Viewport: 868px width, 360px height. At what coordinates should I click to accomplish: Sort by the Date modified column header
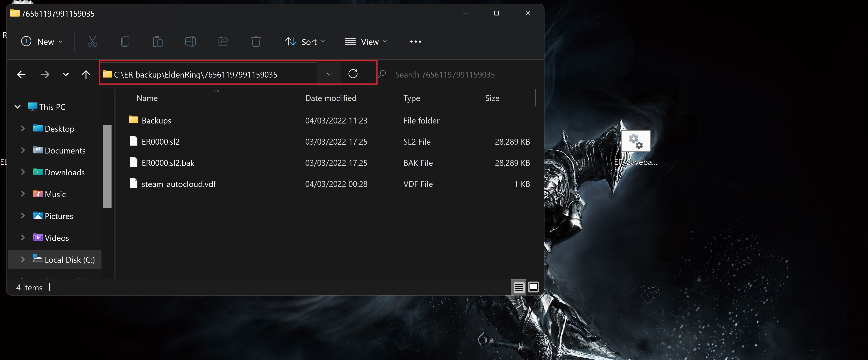[x=331, y=98]
